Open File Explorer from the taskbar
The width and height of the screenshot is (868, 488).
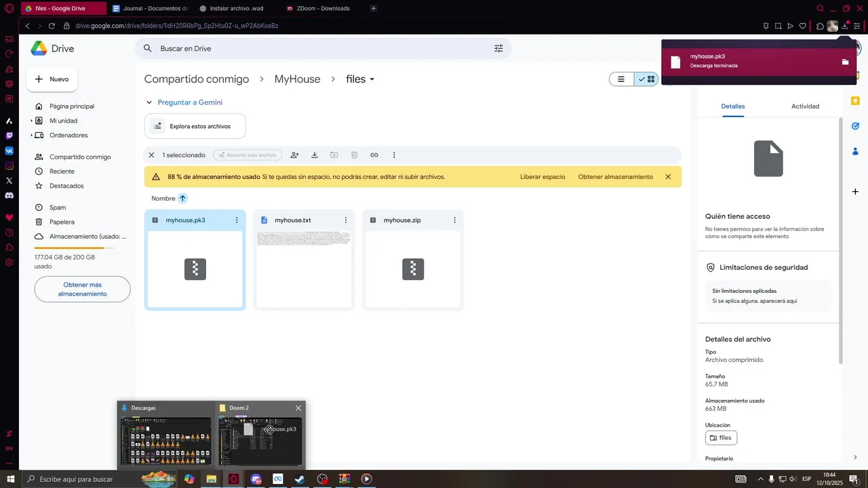coord(211,479)
